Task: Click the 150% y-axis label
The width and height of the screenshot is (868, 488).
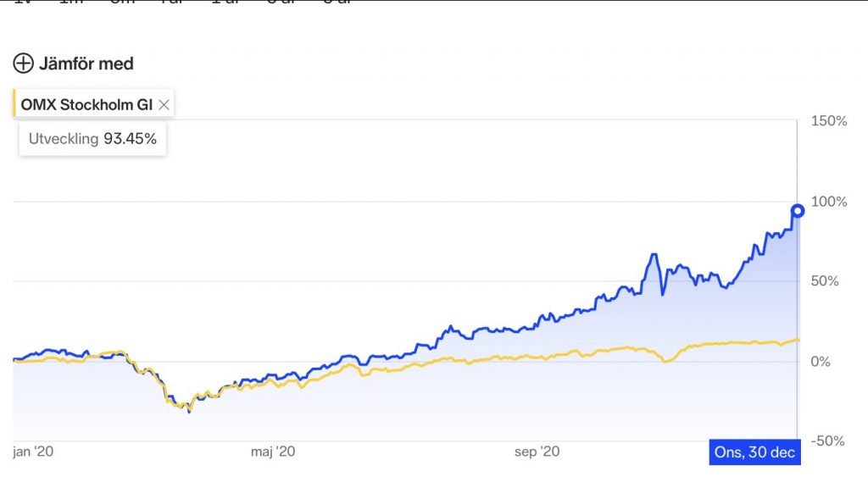Action: (829, 121)
